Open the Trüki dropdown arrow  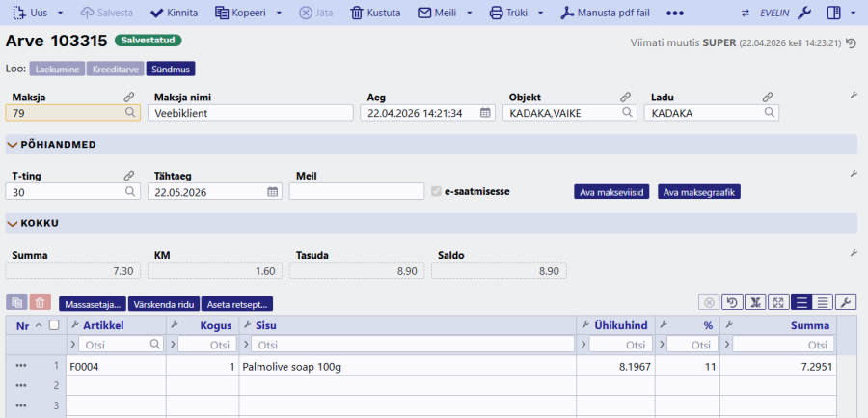coord(540,14)
